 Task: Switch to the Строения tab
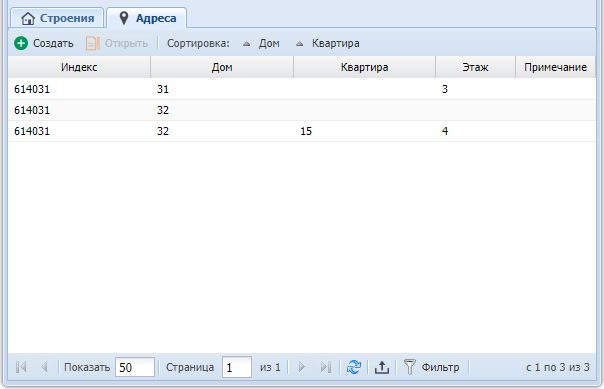pos(57,18)
